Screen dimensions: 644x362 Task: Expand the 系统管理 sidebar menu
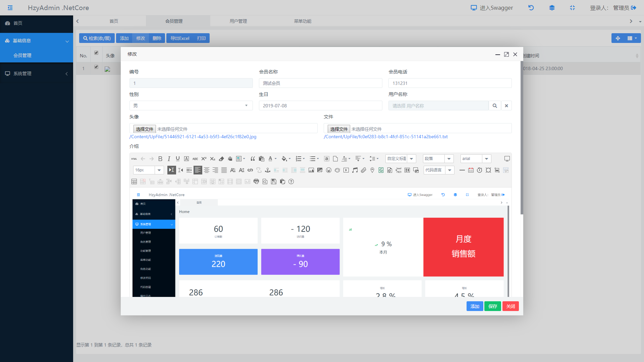click(x=37, y=73)
